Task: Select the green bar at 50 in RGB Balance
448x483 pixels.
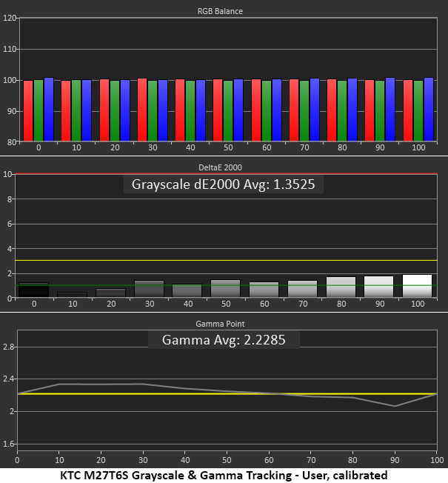Action: (x=228, y=111)
